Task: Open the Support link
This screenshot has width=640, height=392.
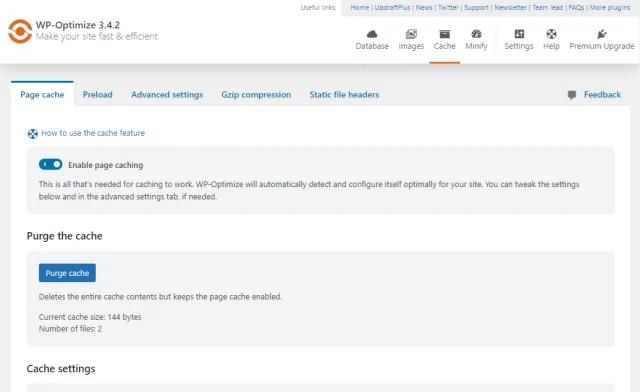Action: pos(476,7)
